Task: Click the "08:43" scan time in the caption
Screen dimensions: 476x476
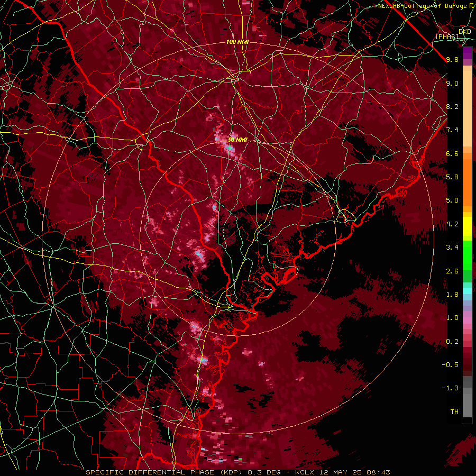Action: coord(379,472)
